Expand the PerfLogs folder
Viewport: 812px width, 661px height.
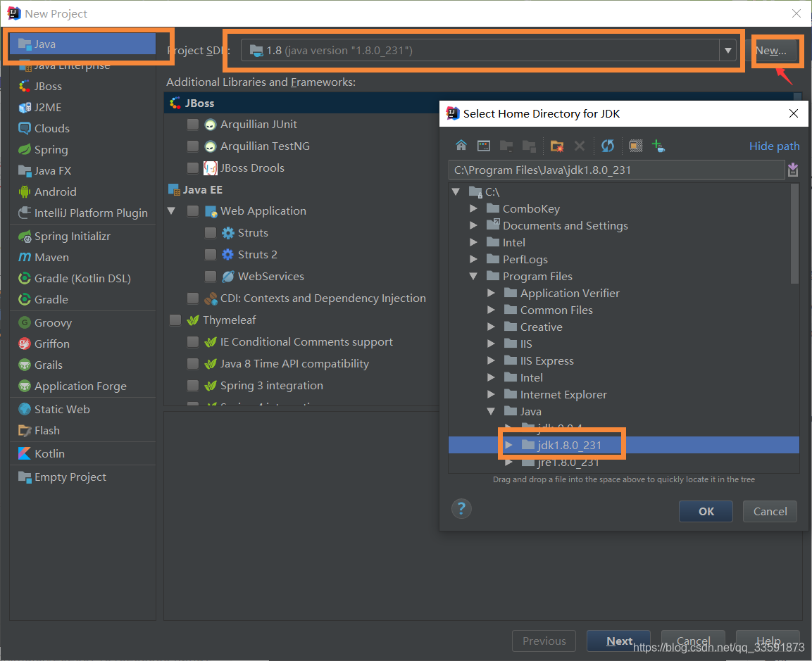[473, 259]
